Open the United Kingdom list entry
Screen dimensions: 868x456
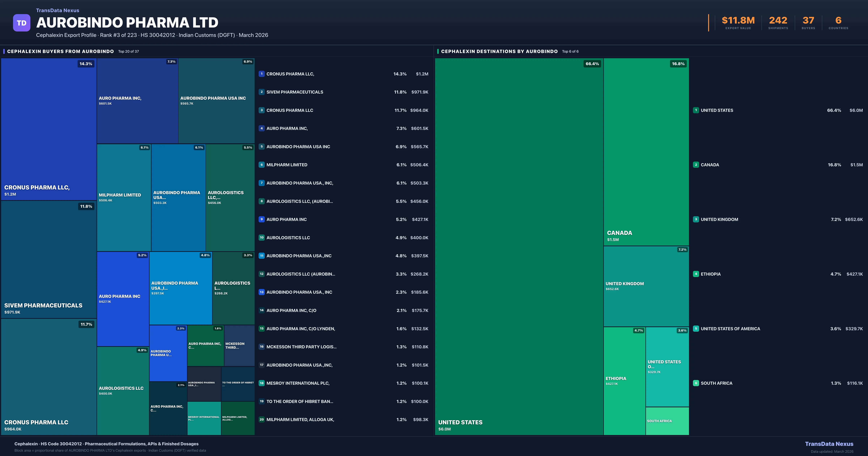point(719,219)
